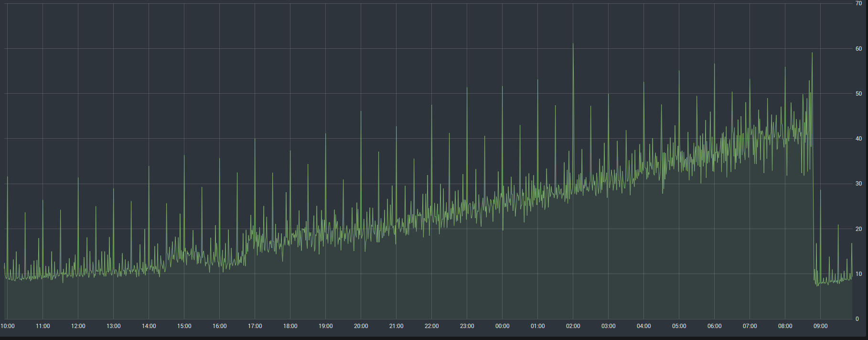Screen dimensions: 868x340
Task: Click the 06:00 time axis label
Action: pos(715,326)
